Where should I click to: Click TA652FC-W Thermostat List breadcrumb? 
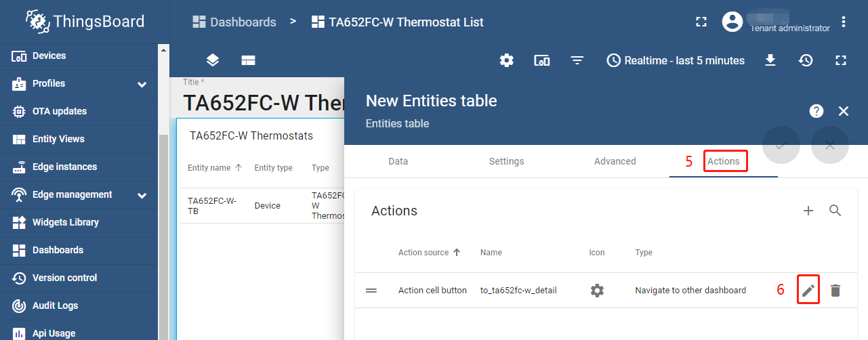[x=398, y=22]
